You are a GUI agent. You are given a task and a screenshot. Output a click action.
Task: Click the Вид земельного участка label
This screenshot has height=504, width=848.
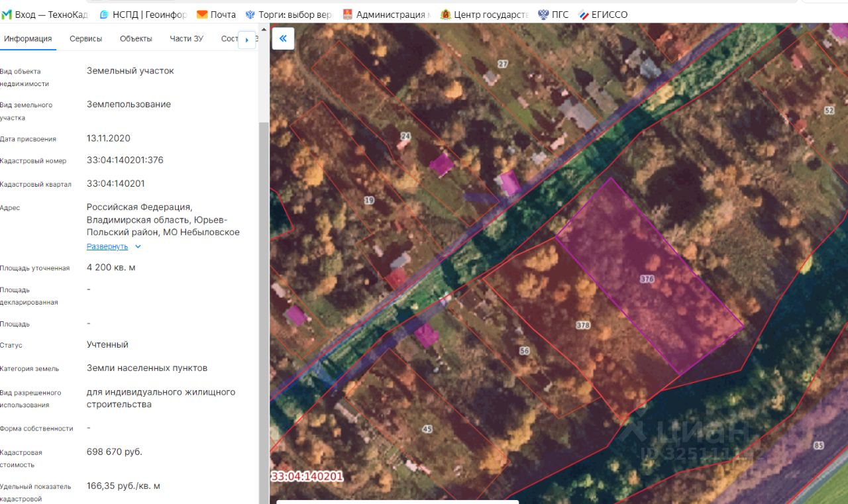click(26, 111)
